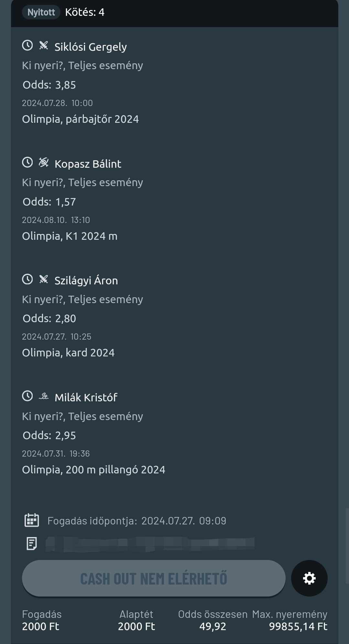Viewport: 349px width, 644px height.
Task: Click the swimming icon next to Milák Kristóf
Action: click(x=44, y=396)
